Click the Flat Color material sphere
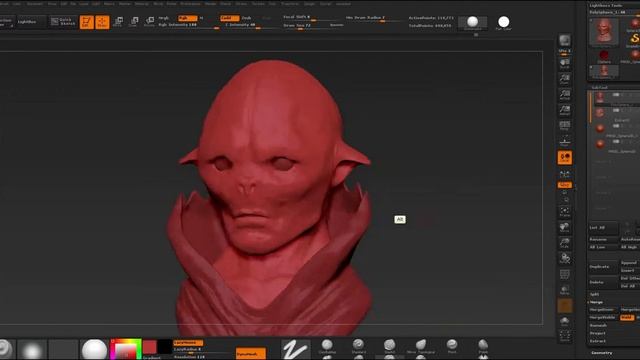The width and height of the screenshot is (640, 360). point(503,22)
